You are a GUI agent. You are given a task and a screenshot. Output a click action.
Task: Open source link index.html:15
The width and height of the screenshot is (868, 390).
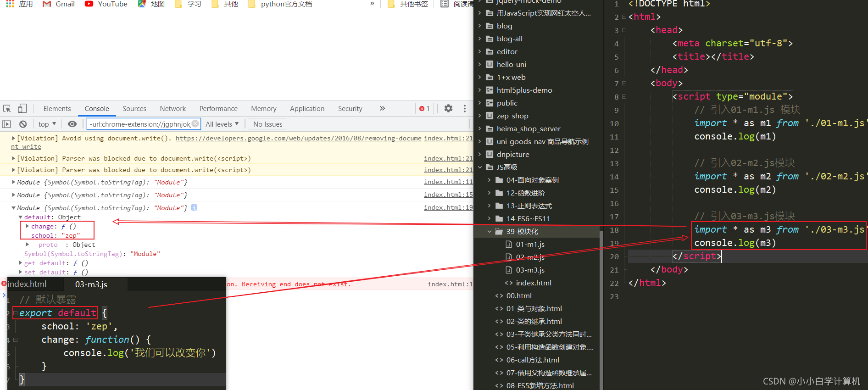pyautogui.click(x=448, y=195)
